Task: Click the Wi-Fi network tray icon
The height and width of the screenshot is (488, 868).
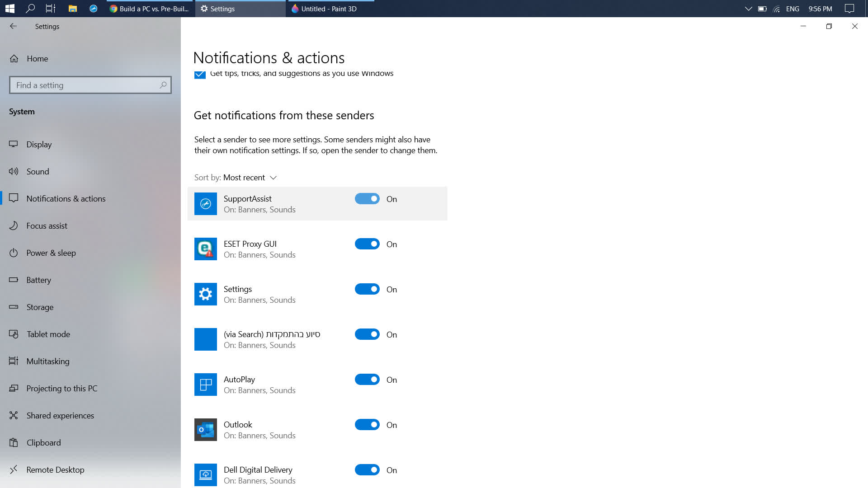Action: pos(777,9)
